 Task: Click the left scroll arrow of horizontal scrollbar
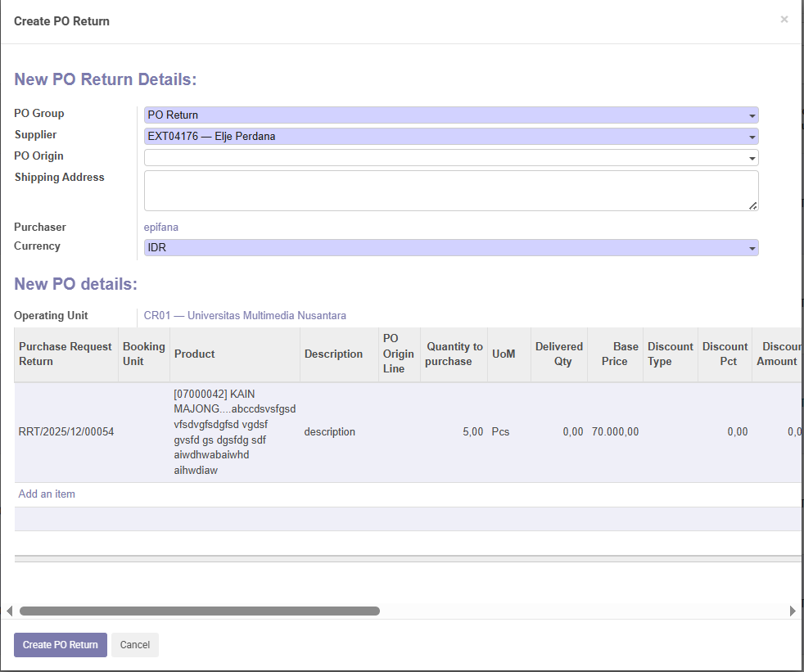(x=9, y=611)
